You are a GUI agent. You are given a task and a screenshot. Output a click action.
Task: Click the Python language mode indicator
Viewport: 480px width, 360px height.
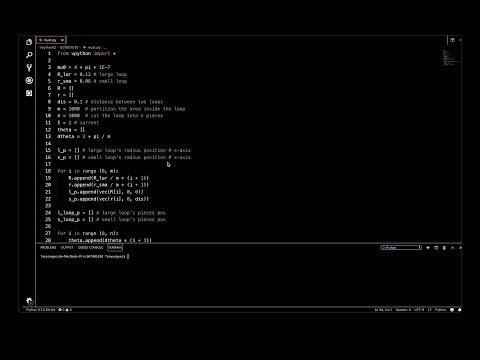[440, 310]
